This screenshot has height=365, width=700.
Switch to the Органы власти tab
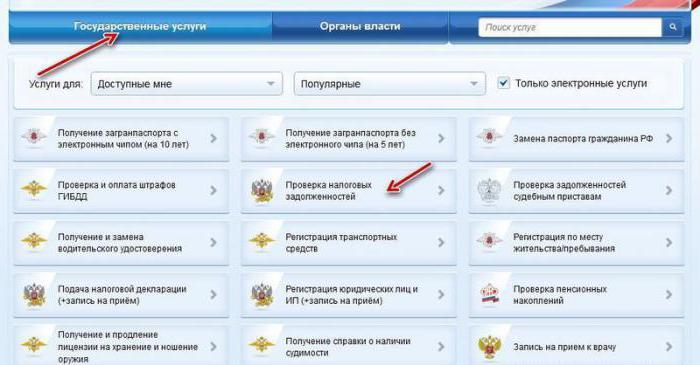360,26
